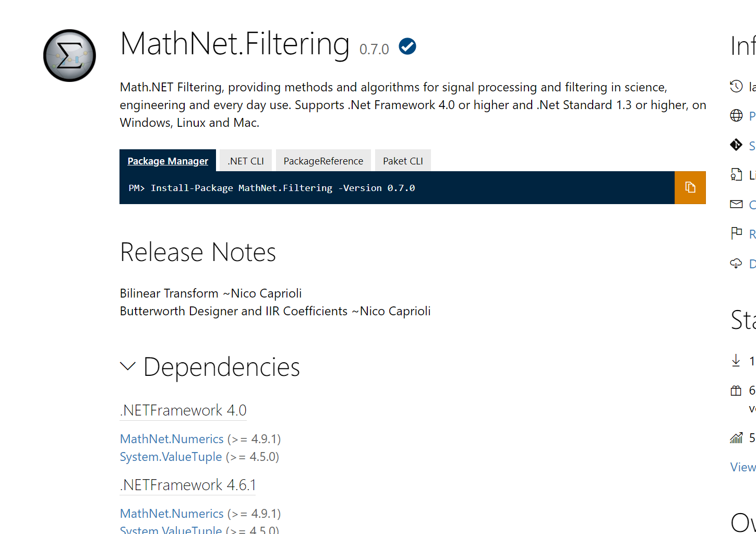The height and width of the screenshot is (534, 756).
Task: Click the flag report package icon
Action: 736,233
